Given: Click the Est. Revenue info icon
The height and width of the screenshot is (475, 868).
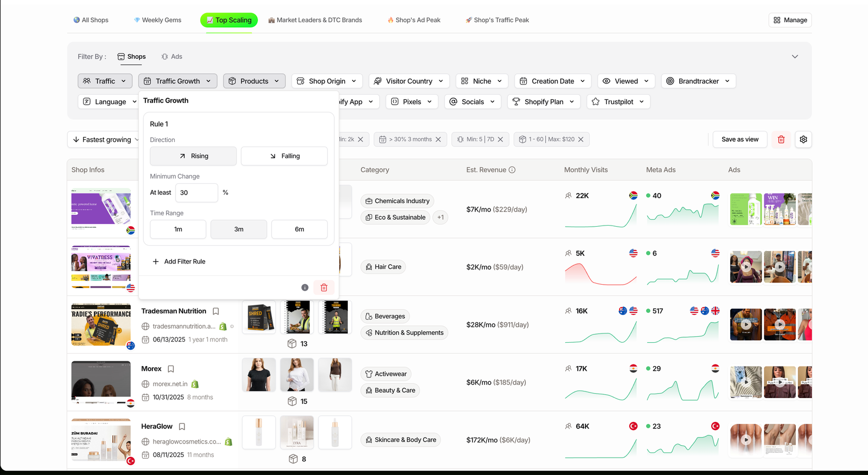Looking at the screenshot, I should click(x=512, y=170).
